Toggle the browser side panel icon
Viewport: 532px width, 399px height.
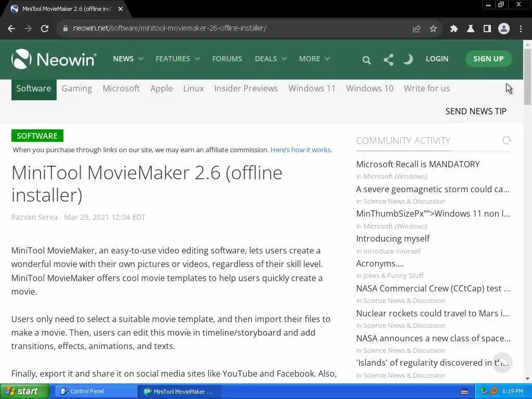point(487,29)
